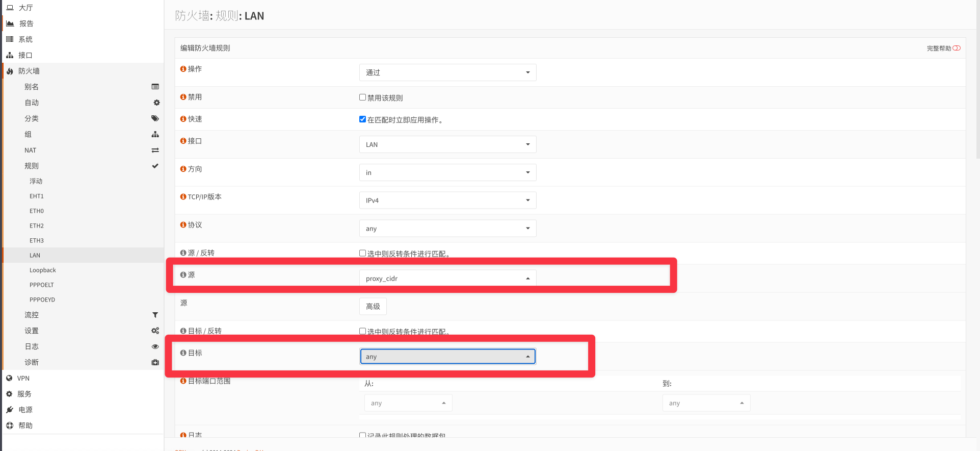
Task: Check the 禁用该规则 checkbox
Action: pos(362,97)
